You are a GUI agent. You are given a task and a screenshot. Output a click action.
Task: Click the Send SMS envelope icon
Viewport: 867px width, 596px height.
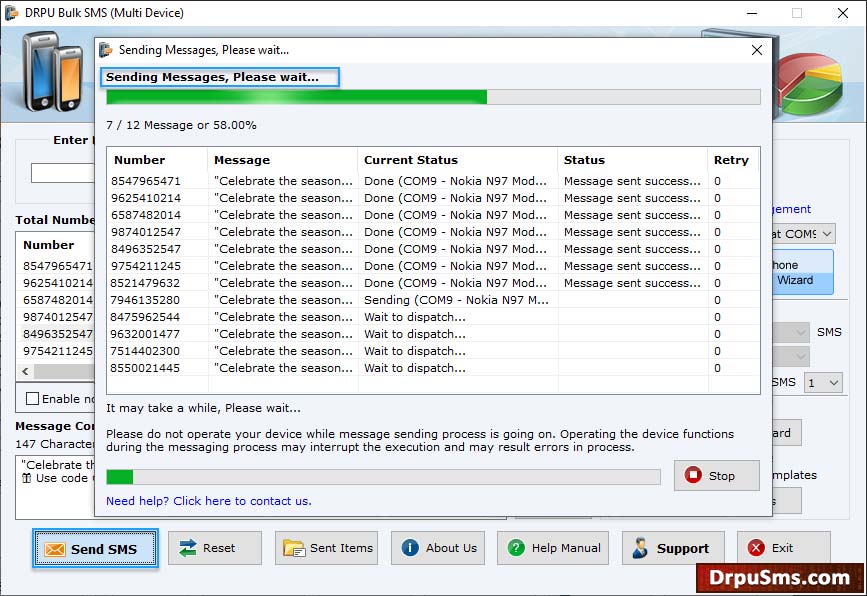tap(55, 549)
